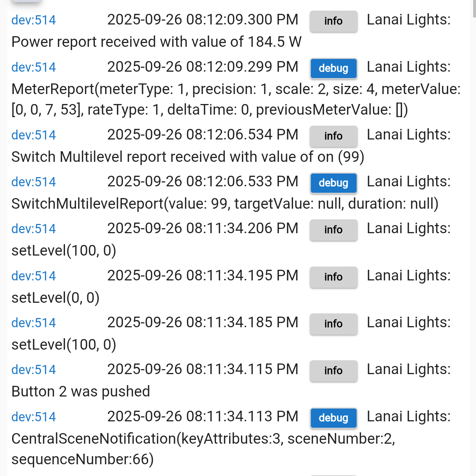Click info badge at 08:12:09.300 PM
Image resolution: width=476 pixels, height=476 pixels.
click(333, 21)
